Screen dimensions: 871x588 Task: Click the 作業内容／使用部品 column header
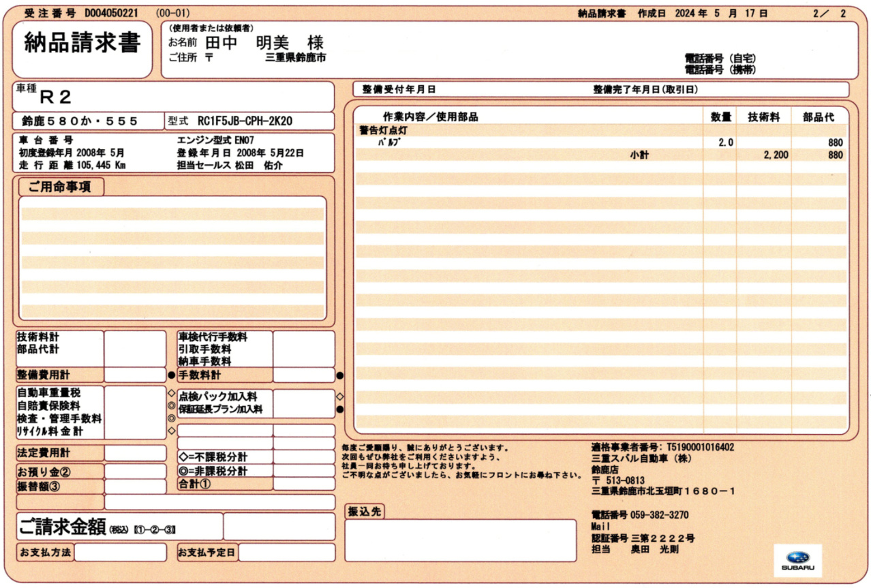pyautogui.click(x=430, y=117)
